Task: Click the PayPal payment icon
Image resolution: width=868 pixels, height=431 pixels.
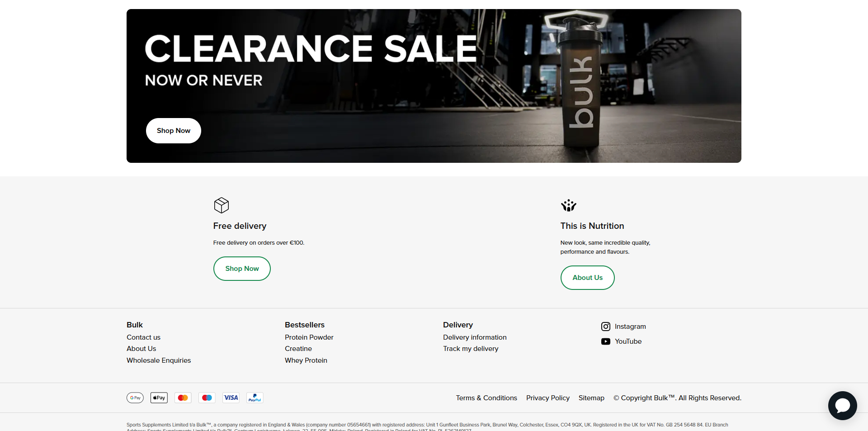Action: 255,398
